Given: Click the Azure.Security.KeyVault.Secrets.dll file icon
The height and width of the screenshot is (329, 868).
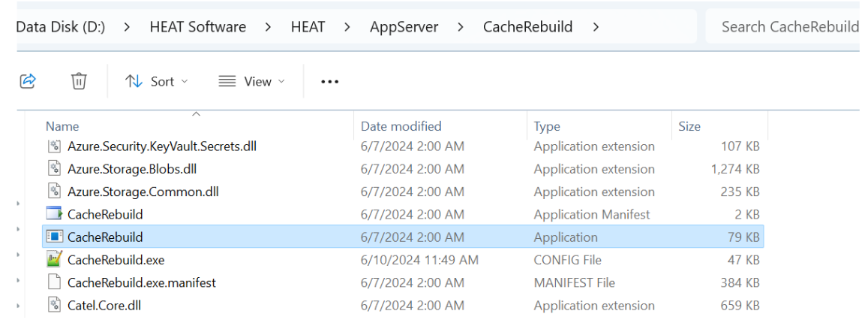Looking at the screenshot, I should (54, 146).
